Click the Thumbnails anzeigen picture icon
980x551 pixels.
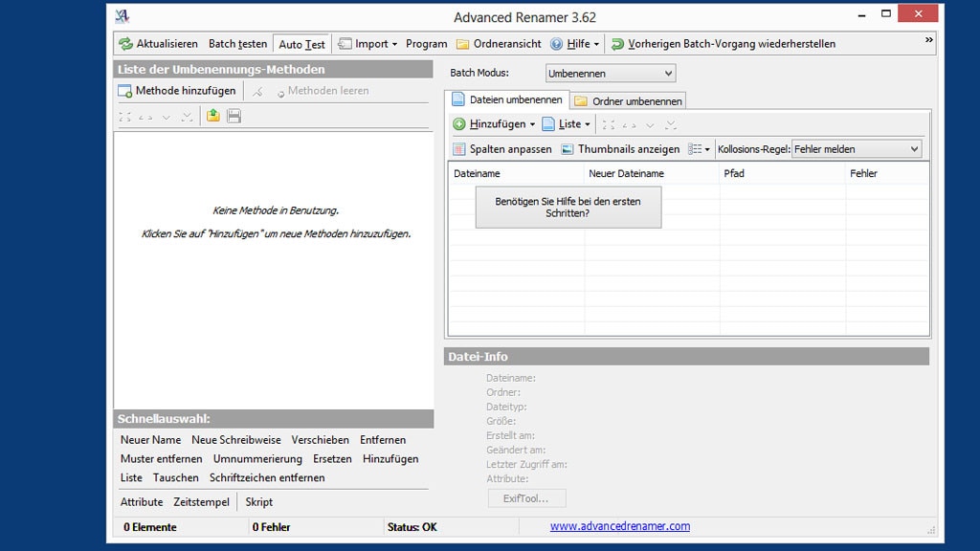pos(567,149)
